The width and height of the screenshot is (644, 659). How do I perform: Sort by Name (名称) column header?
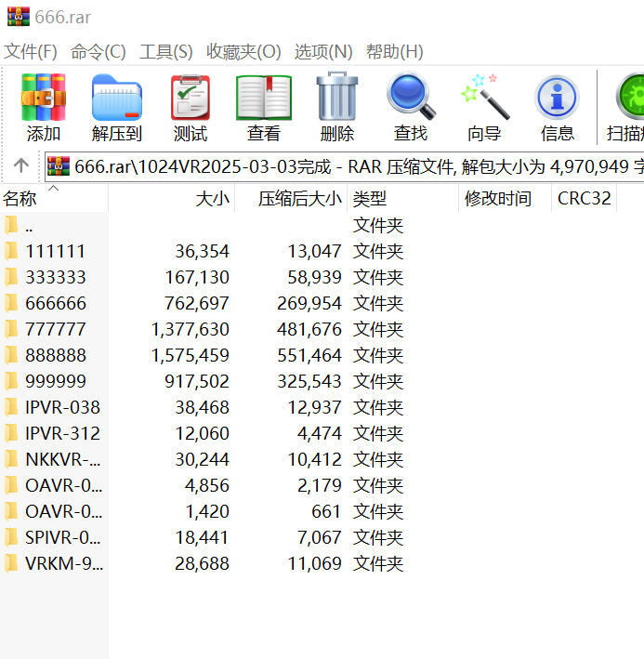tap(20, 198)
